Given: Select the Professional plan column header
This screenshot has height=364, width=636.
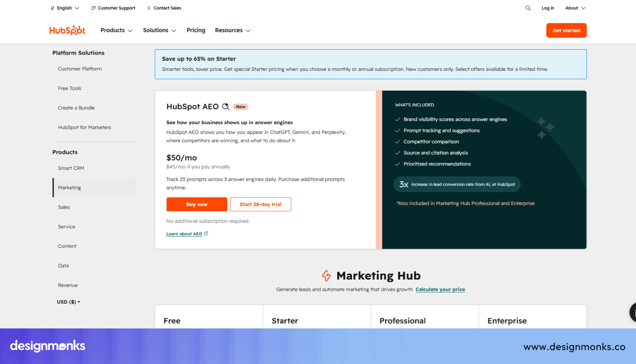Looking at the screenshot, I should click(402, 321).
